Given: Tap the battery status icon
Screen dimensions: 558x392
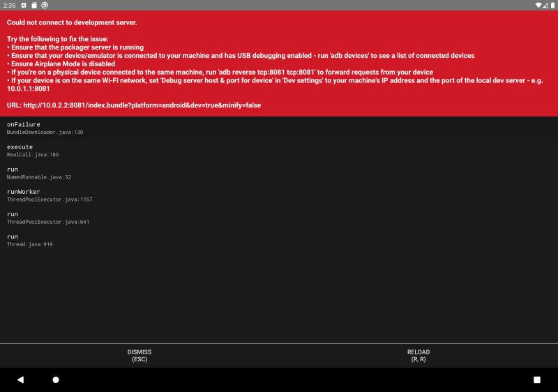Looking at the screenshot, I should [x=552, y=5].
